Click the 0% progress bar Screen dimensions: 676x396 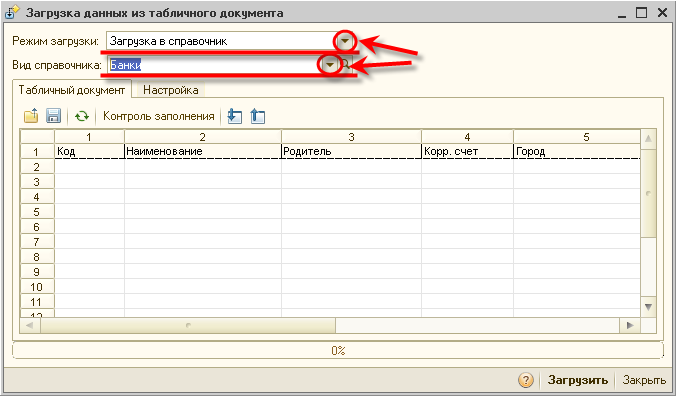click(x=338, y=351)
